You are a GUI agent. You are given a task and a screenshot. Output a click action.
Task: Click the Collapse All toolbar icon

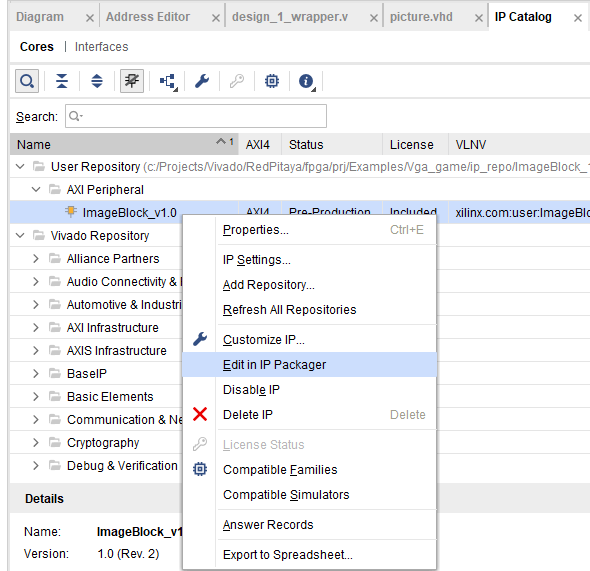(62, 81)
